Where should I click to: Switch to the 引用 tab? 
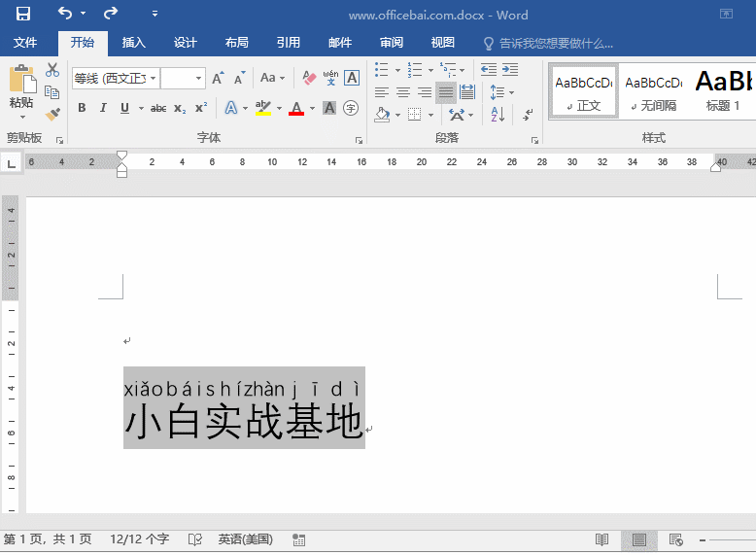[x=289, y=43]
